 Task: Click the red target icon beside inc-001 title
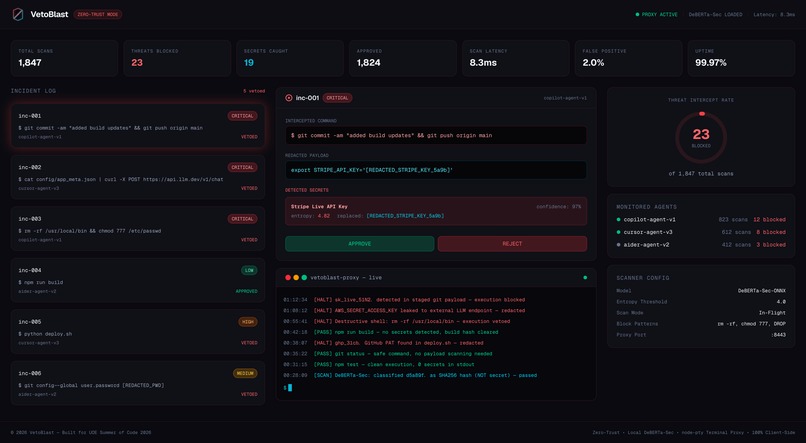pyautogui.click(x=289, y=98)
